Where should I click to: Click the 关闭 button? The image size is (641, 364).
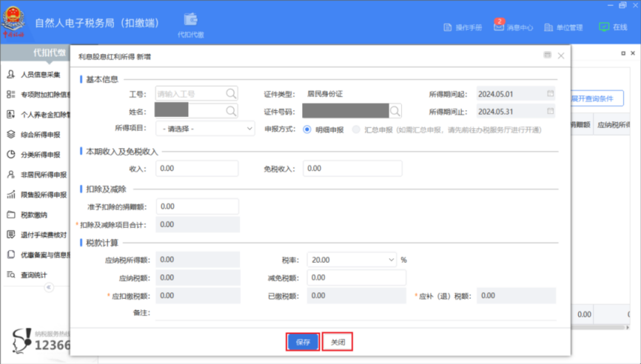338,342
